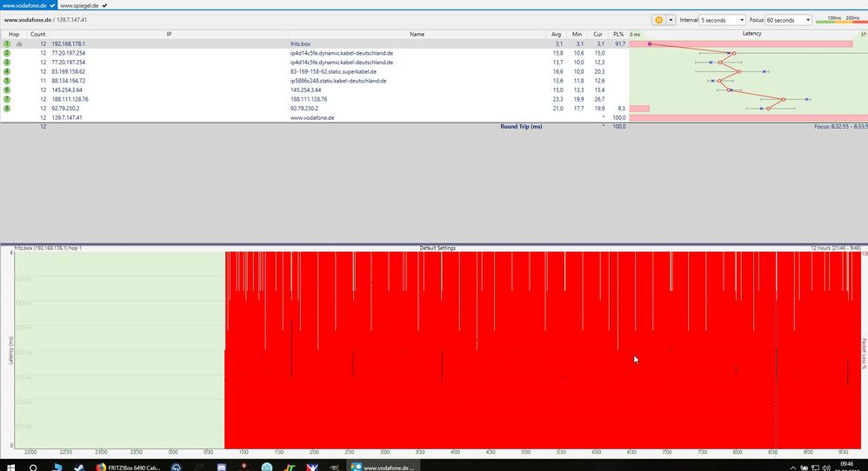This screenshot has width=868, height=471.
Task: Open the volume tray icon
Action: point(826,468)
